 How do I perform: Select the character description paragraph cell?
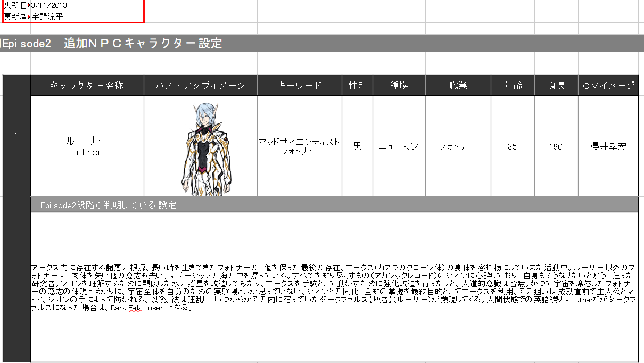[x=334, y=287]
